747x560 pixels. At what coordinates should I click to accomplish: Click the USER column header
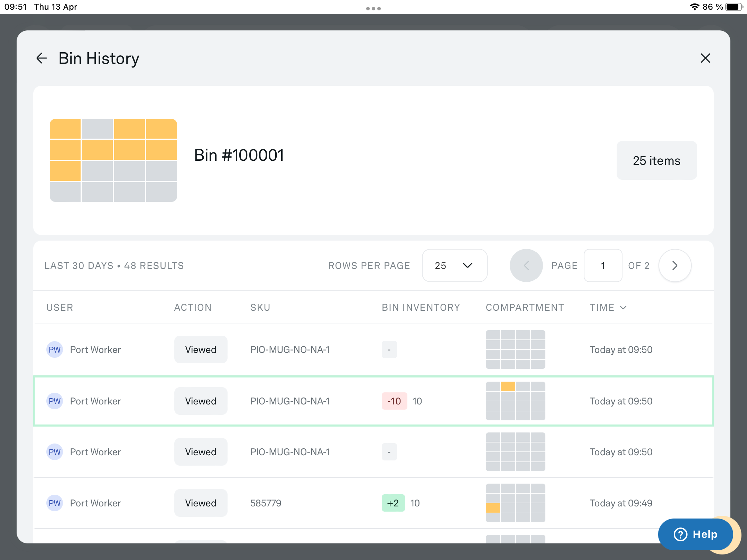point(60,307)
